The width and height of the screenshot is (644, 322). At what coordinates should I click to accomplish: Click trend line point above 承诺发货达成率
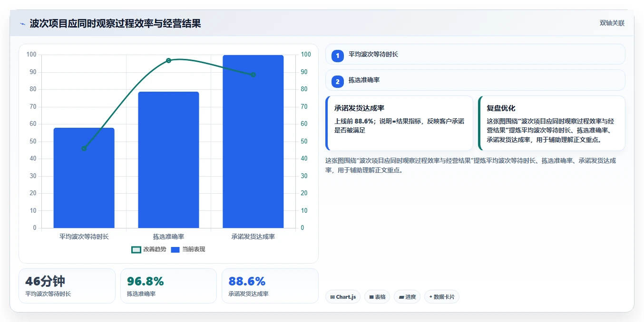(x=253, y=75)
